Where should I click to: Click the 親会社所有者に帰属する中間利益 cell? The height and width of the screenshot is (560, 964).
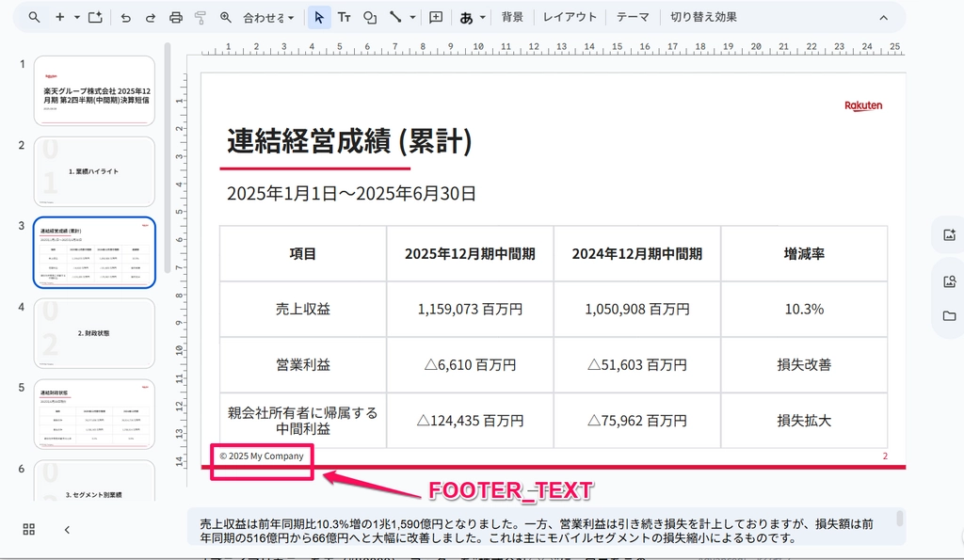[303, 421]
